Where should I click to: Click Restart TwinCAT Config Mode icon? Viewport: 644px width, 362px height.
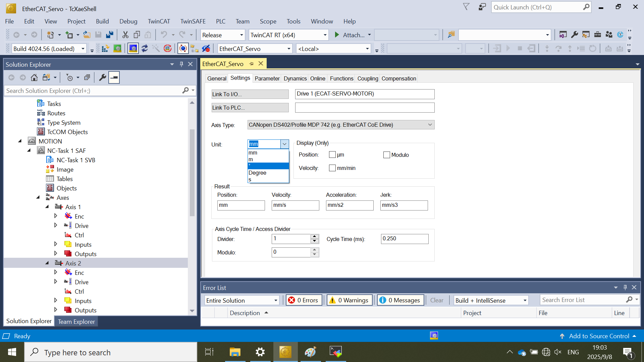[133, 49]
